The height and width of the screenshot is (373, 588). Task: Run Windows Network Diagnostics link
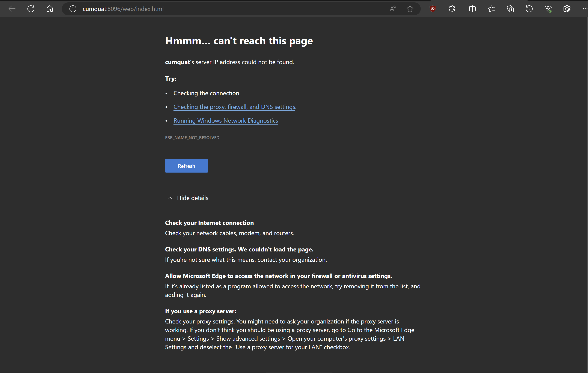226,121
